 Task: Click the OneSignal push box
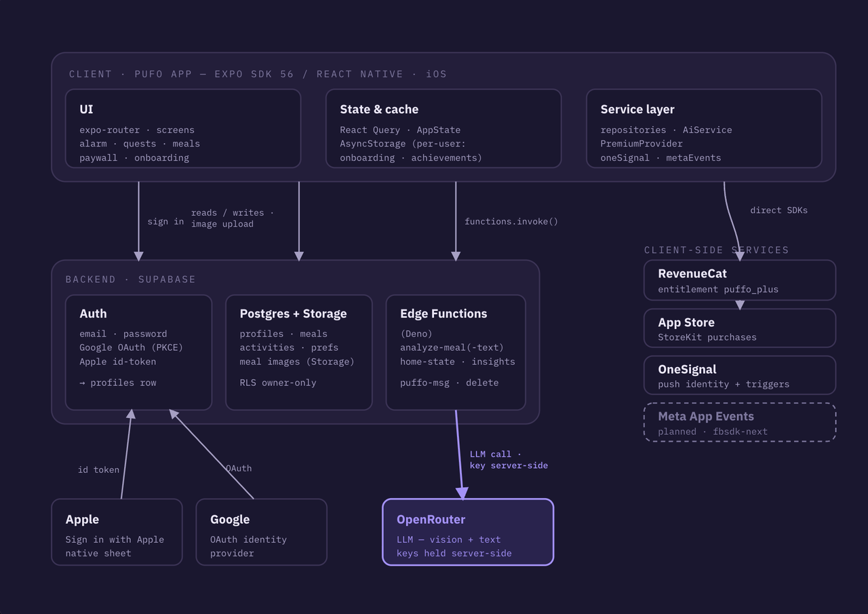tap(740, 375)
